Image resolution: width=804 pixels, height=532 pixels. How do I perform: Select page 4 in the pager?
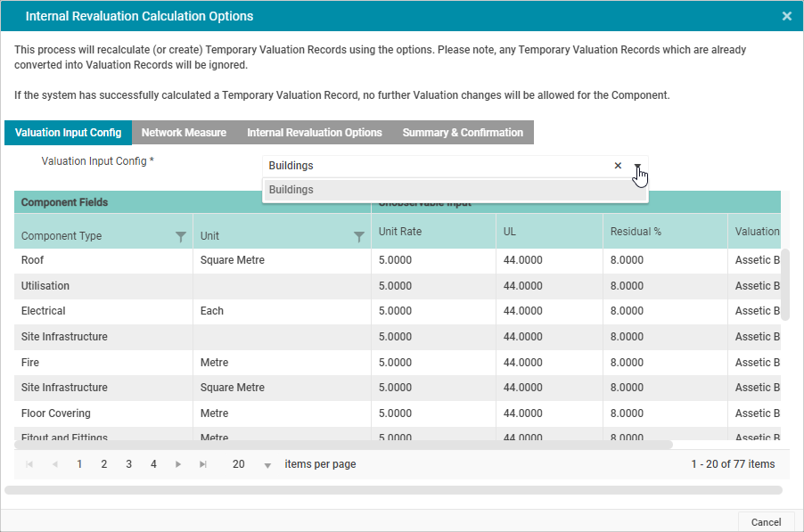click(153, 464)
